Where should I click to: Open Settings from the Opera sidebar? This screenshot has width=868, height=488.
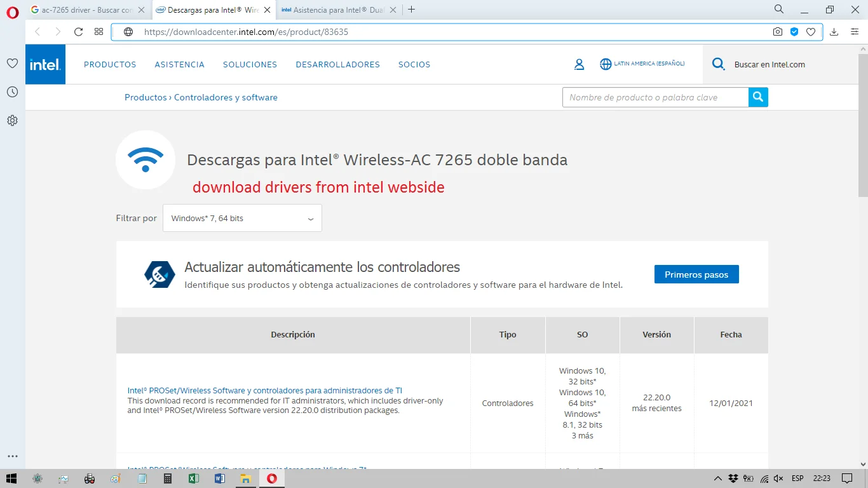click(12, 120)
